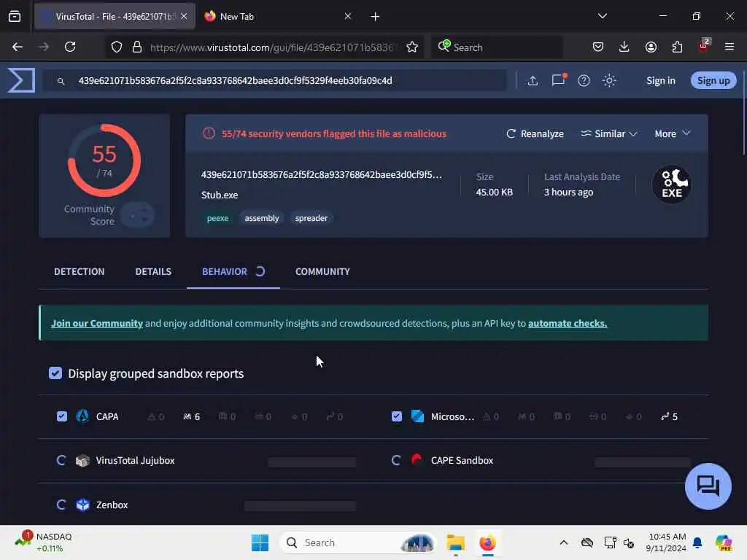
Task: Open Firefox downloads icon
Action: tap(624, 47)
